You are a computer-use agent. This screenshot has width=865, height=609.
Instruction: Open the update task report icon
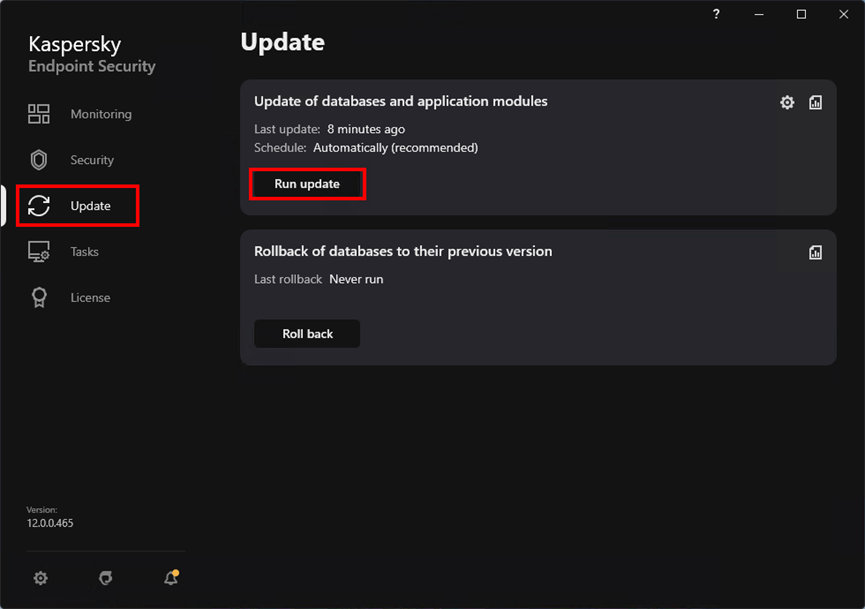(815, 102)
